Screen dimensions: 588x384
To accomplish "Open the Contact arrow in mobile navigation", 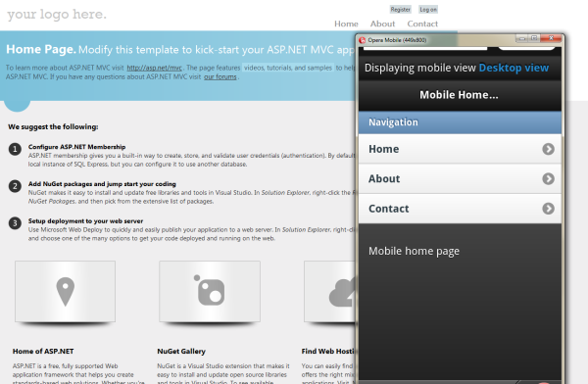I will point(548,209).
